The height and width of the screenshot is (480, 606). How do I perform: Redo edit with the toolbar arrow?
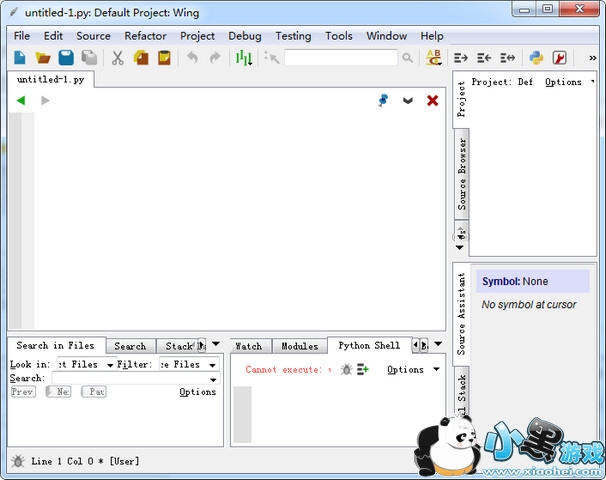click(215, 58)
